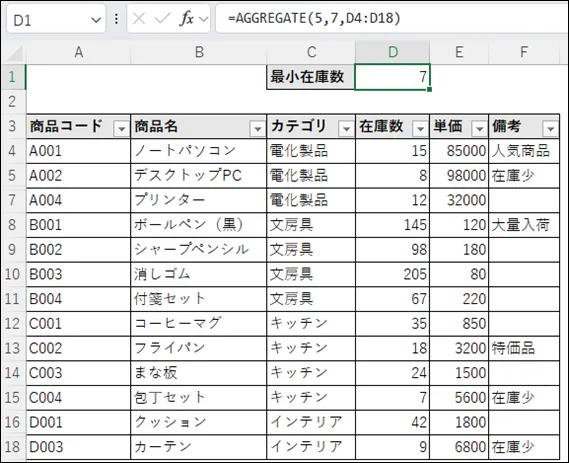Viewport: 569px width, 463px height.
Task: Click the formula bar with AGGREGATE formula
Action: tap(392, 18)
